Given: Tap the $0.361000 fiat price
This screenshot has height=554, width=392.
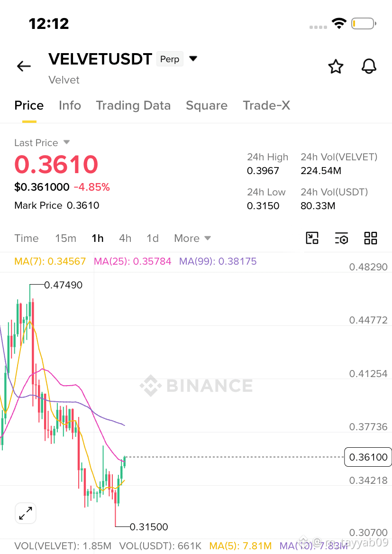Looking at the screenshot, I should [x=42, y=187].
